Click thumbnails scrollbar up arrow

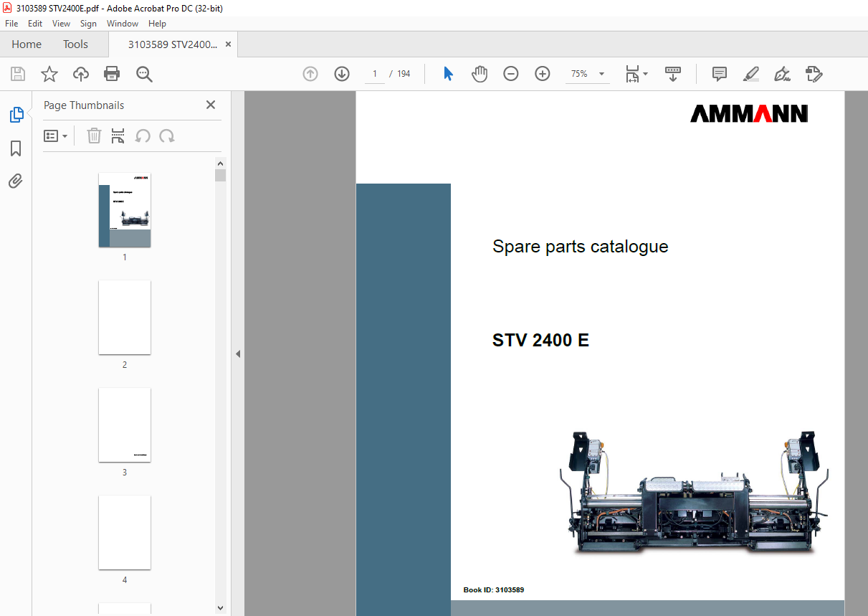pos(220,164)
